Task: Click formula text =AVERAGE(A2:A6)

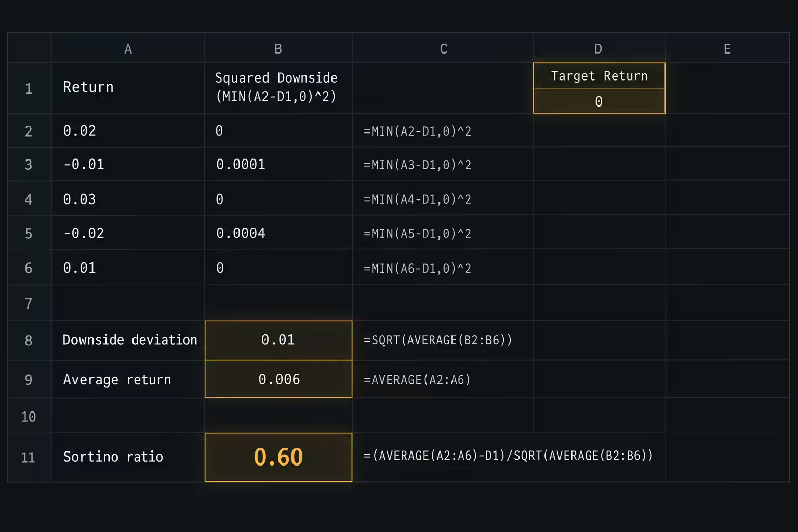Action: click(417, 380)
